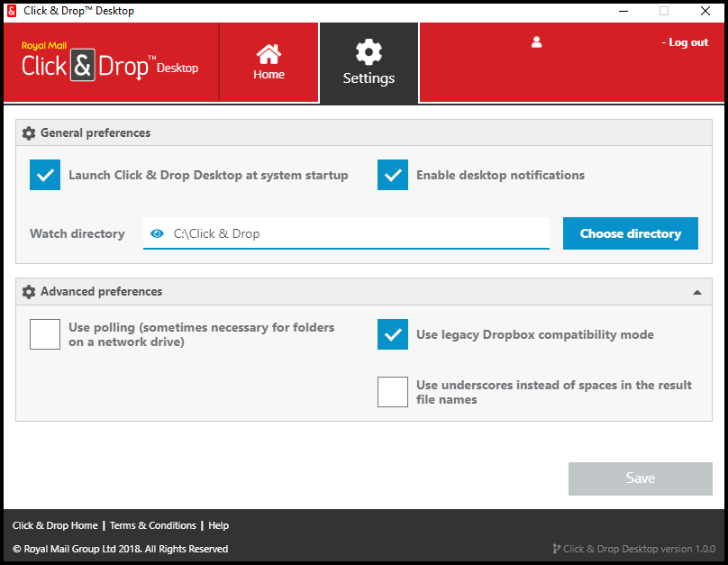Click the eye icon in Watch directory field
This screenshot has width=728, height=565.
pos(157,233)
